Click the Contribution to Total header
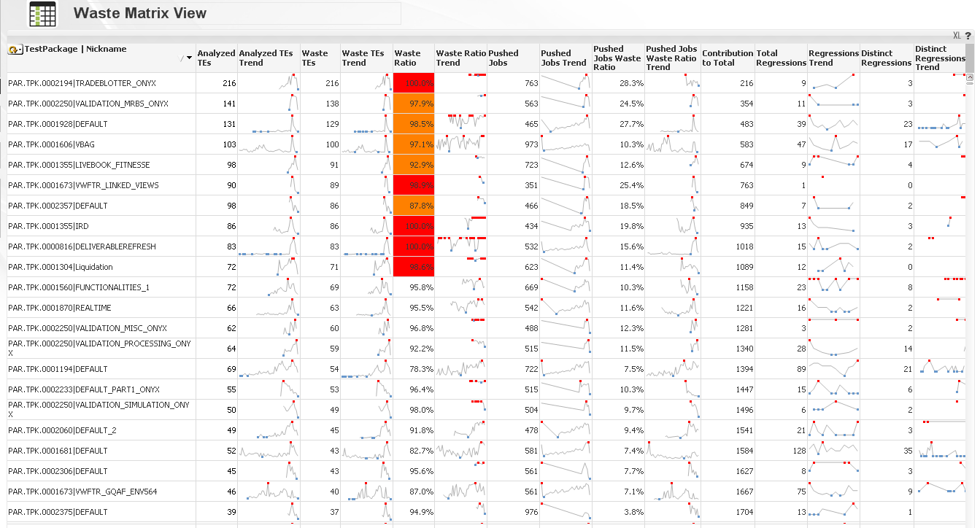This screenshot has width=980, height=528. tap(727, 58)
